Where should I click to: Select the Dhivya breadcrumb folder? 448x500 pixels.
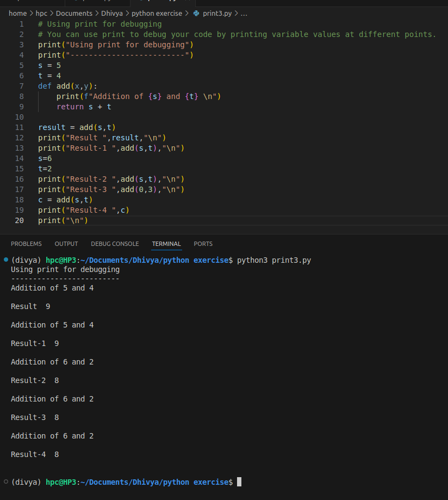(111, 13)
